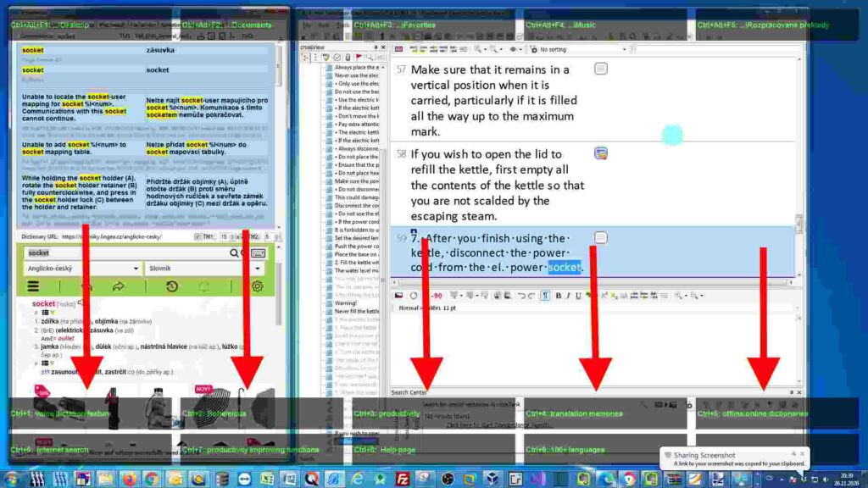The width and height of the screenshot is (868, 488).
Task: Open the Anglicko-český language dropdown
Action: [x=82, y=269]
